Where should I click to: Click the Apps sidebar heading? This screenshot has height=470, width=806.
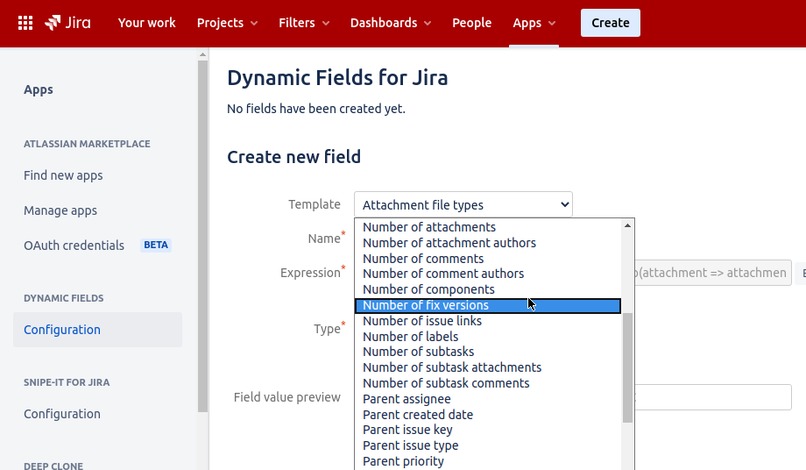(x=39, y=89)
